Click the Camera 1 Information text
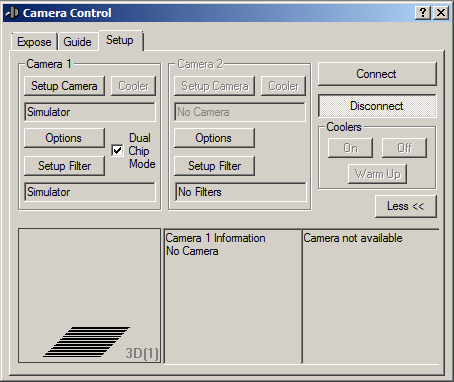 pyautogui.click(x=215, y=238)
